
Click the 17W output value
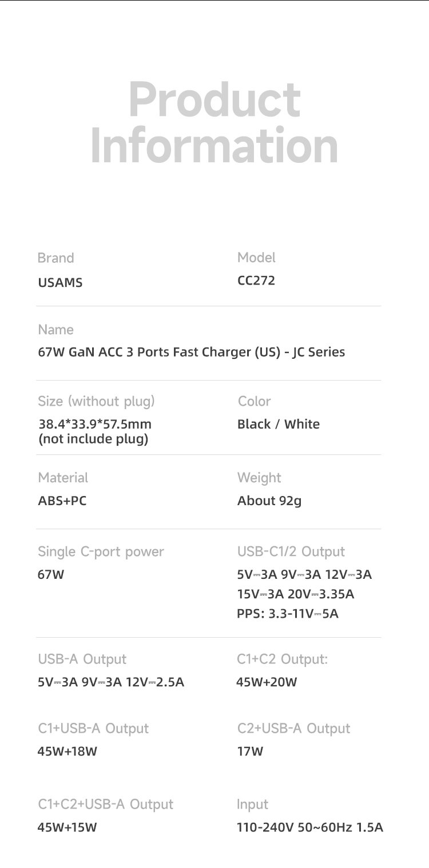coord(250,751)
